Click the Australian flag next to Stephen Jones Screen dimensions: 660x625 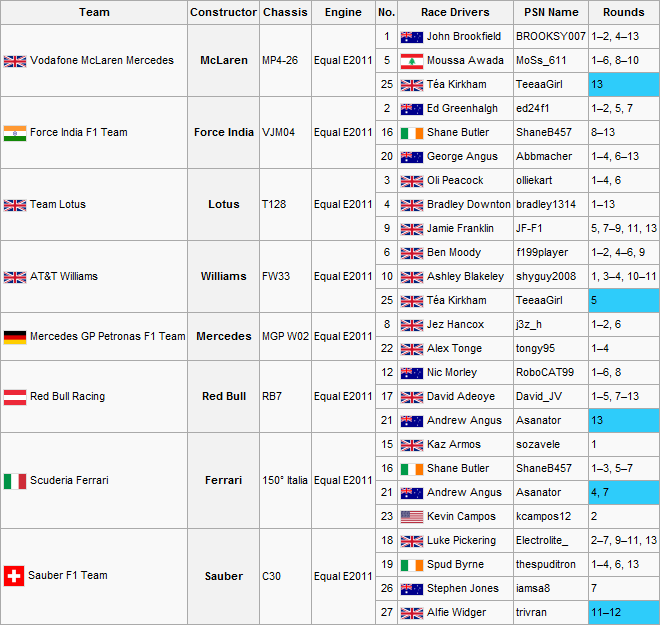click(412, 589)
